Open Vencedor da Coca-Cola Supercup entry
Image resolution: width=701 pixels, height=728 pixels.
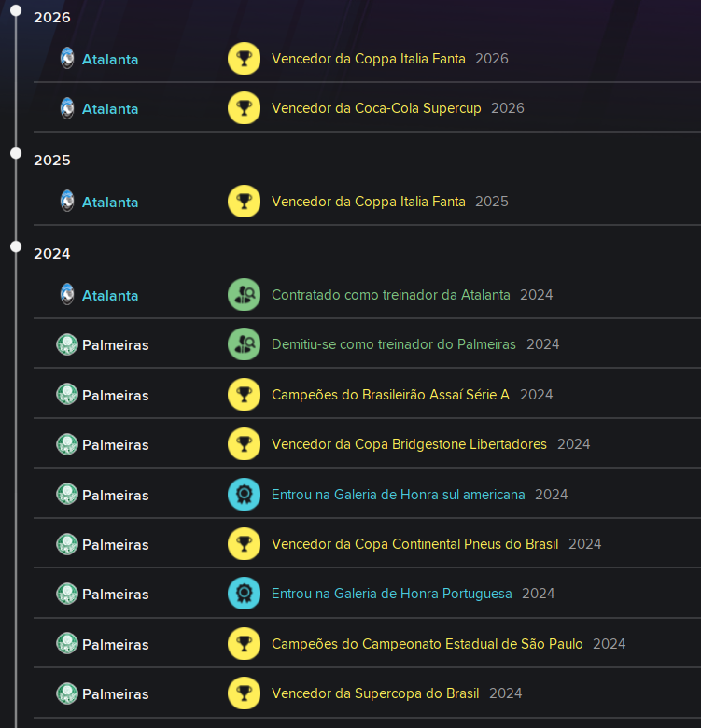pos(376,108)
